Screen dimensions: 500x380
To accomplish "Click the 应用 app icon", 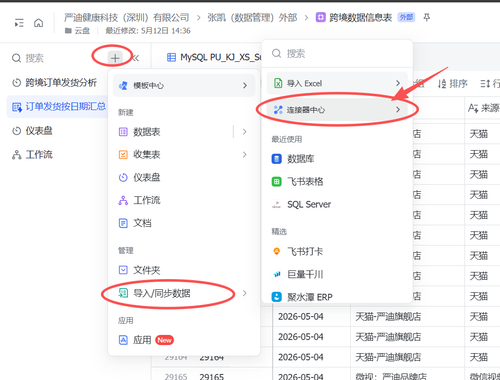I will pyautogui.click(x=123, y=340).
